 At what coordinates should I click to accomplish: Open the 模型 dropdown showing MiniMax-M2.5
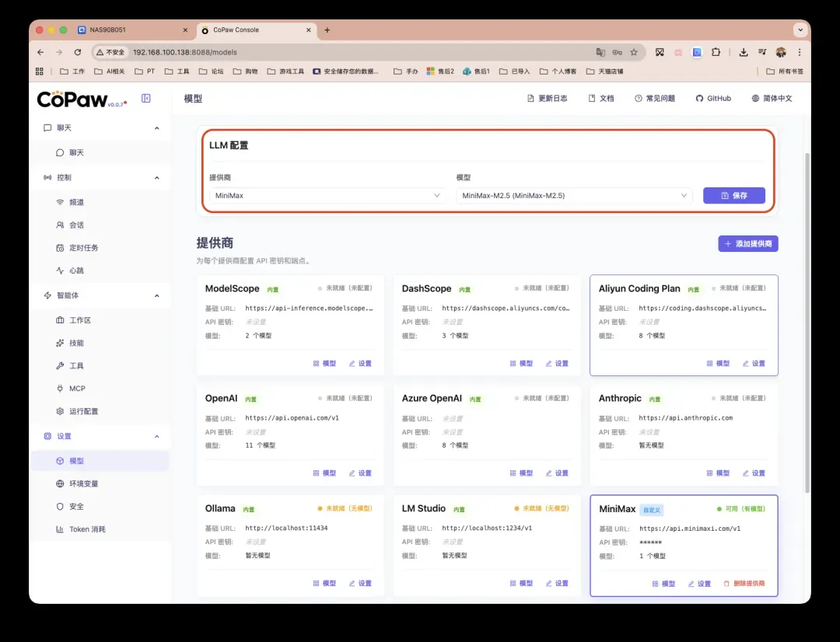point(573,196)
